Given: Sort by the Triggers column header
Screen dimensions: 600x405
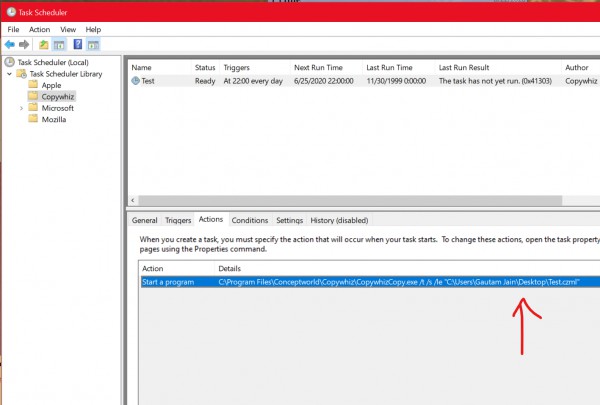Looking at the screenshot, I should 254,68.
